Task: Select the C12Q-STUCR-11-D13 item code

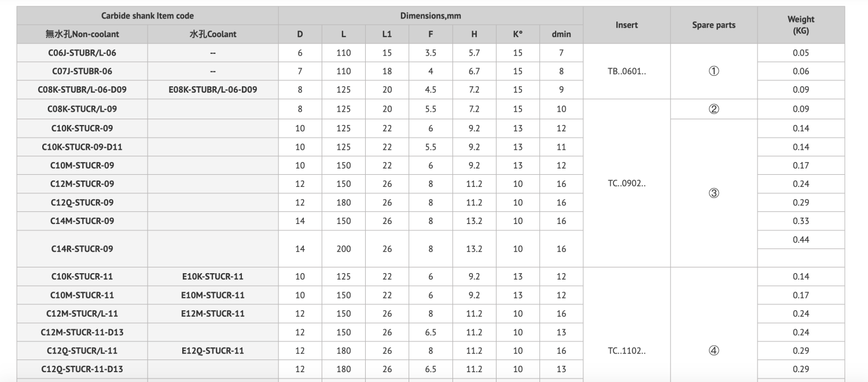Action: tap(82, 369)
